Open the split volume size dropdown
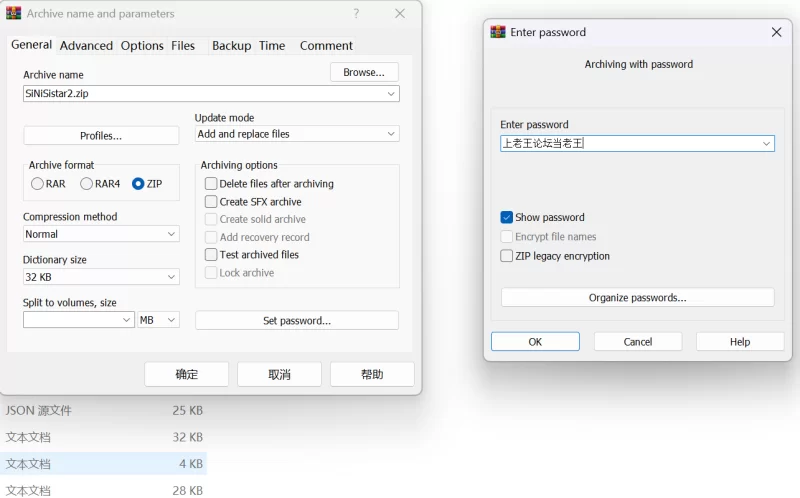 point(127,320)
